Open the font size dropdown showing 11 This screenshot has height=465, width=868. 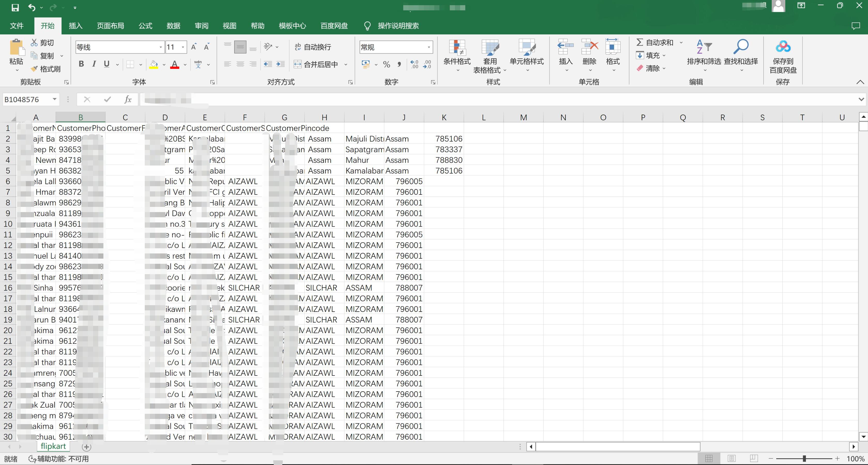point(183,47)
